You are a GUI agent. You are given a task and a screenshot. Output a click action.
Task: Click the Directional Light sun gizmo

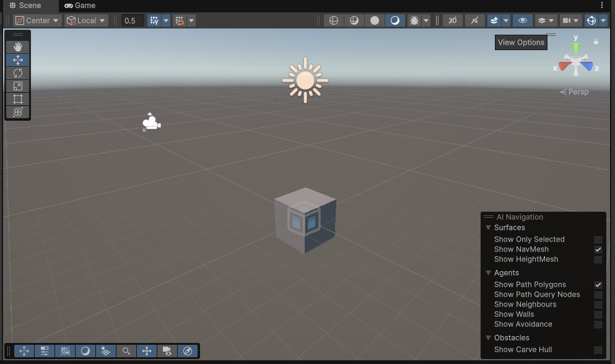305,80
